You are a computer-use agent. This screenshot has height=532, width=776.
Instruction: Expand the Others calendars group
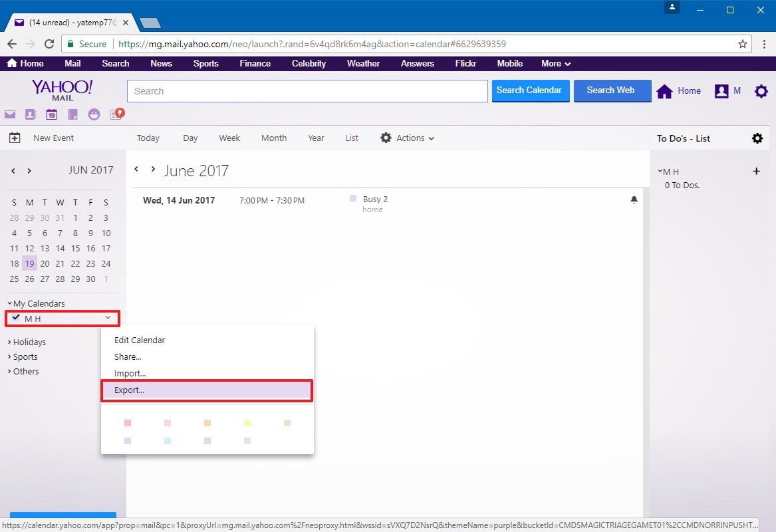pos(9,371)
